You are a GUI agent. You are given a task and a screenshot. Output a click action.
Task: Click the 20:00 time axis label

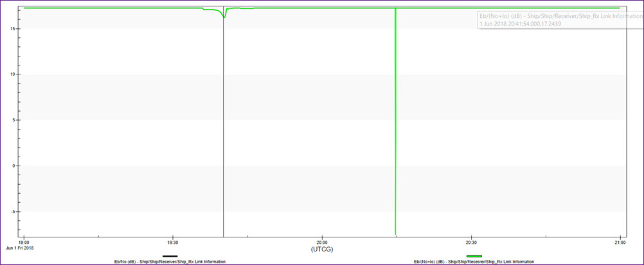coord(321,242)
